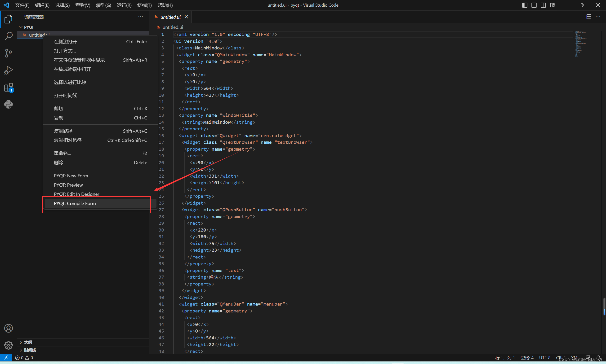606x364 pixels.
Task: Toggle bottom panel layout icon
Action: (x=534, y=5)
